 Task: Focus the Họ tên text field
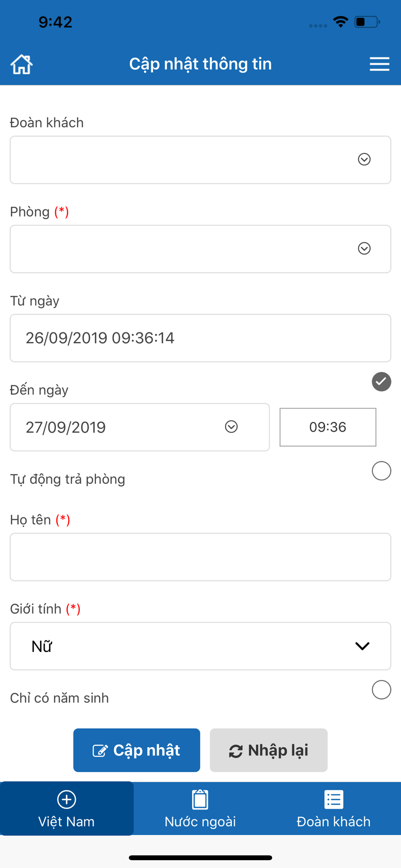pos(200,557)
